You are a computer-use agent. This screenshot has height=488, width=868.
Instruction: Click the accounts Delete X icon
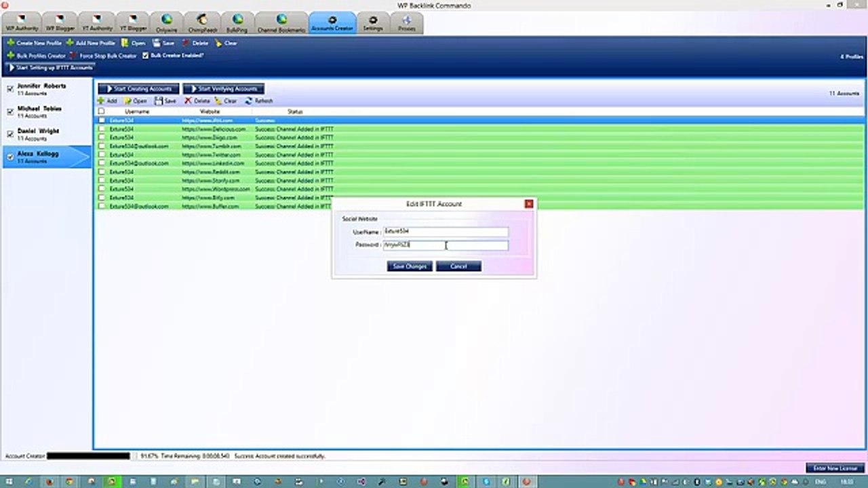coord(189,101)
